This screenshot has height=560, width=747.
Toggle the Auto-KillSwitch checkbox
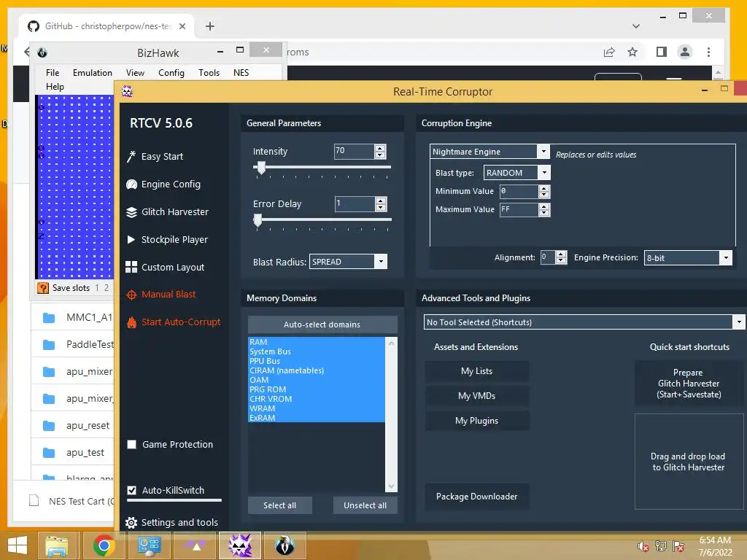[x=132, y=490]
